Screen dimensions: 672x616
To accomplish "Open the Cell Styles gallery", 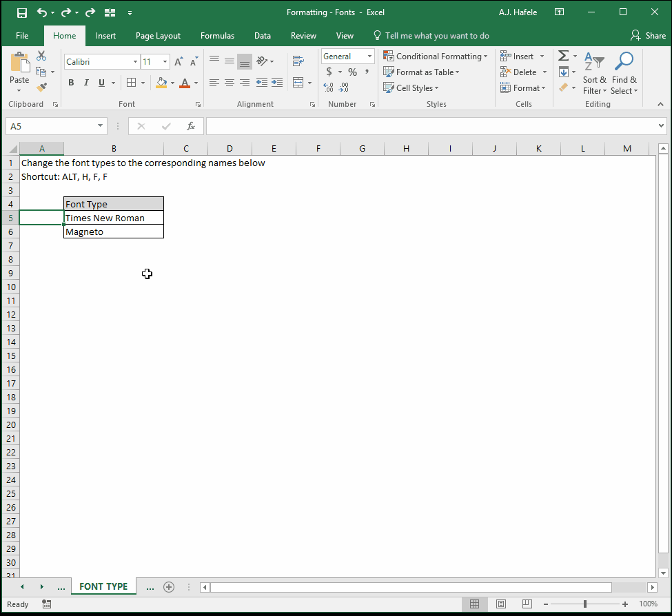I will click(411, 88).
